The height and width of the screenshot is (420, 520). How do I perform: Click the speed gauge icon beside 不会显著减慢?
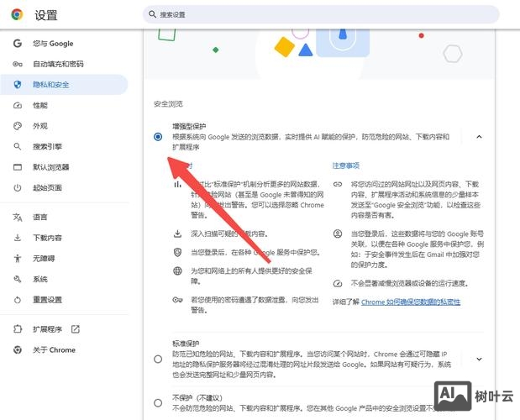[x=338, y=283]
